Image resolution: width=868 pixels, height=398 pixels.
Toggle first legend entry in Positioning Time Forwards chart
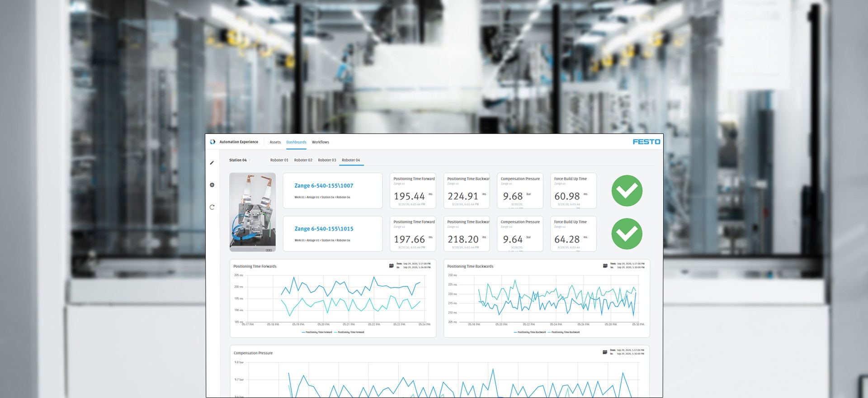click(317, 332)
